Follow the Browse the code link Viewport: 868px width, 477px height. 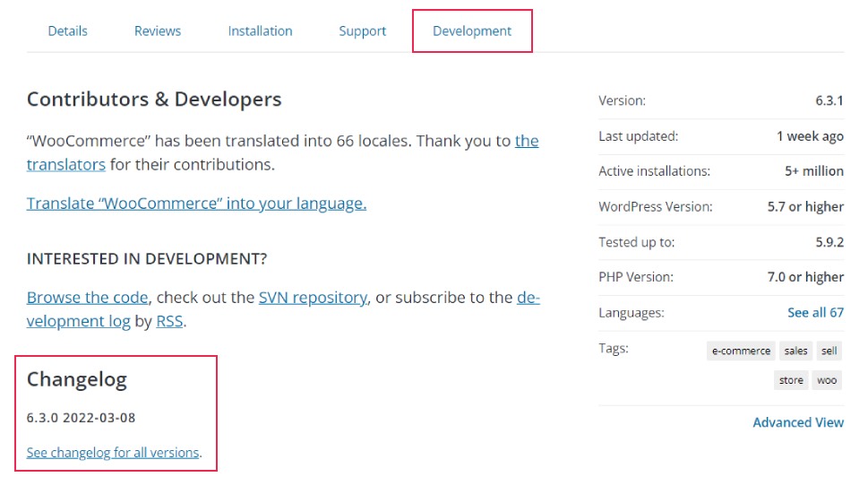click(88, 298)
